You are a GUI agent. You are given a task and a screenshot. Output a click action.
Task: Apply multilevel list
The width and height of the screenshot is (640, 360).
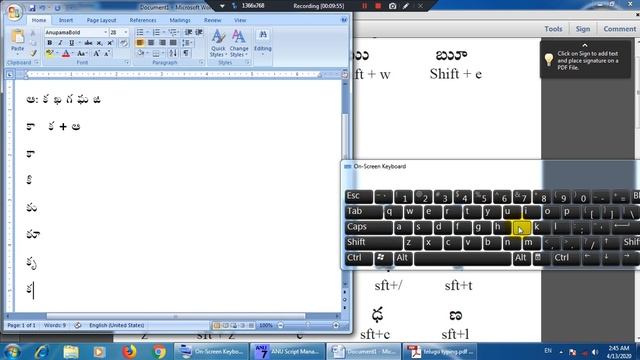tap(173, 32)
